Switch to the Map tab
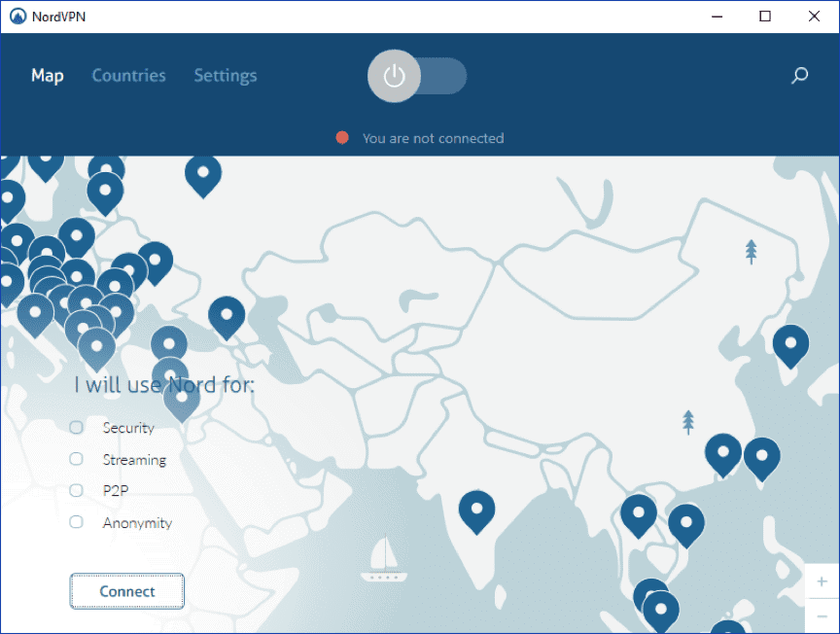Viewport: 840px width, 634px height. [48, 76]
